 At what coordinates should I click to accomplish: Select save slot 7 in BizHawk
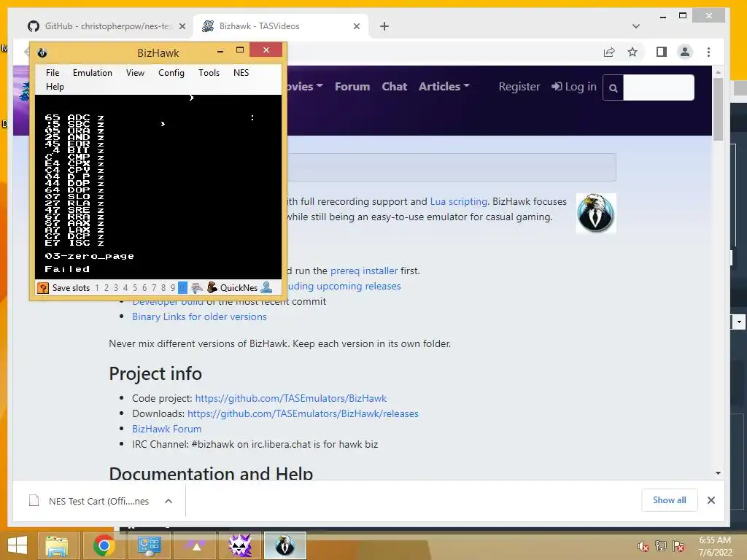point(154,287)
